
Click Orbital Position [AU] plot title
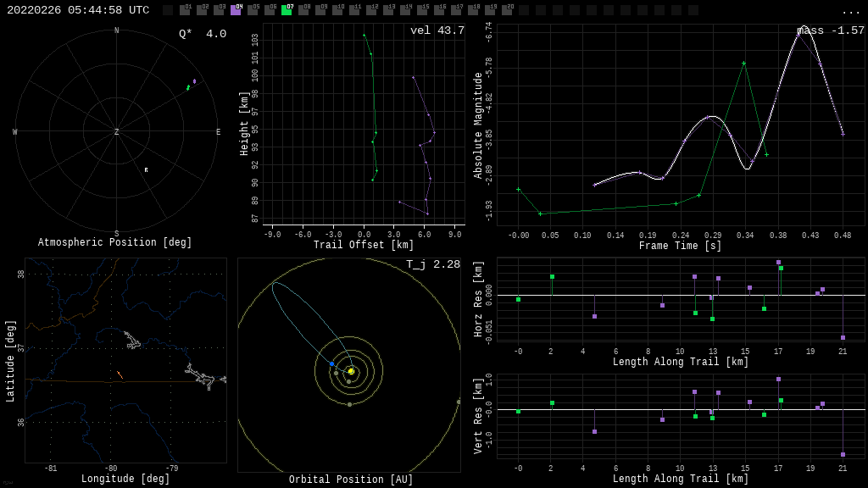pyautogui.click(x=351, y=480)
